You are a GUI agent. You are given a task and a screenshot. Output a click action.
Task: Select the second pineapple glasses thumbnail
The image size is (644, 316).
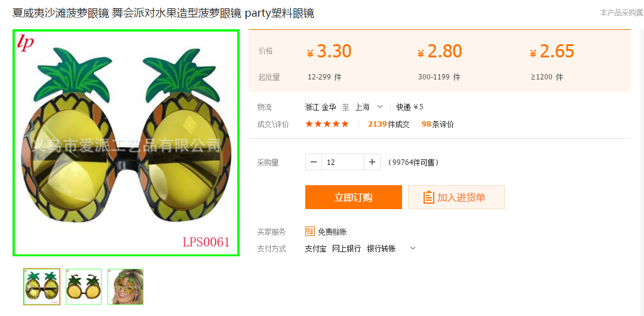tap(84, 287)
